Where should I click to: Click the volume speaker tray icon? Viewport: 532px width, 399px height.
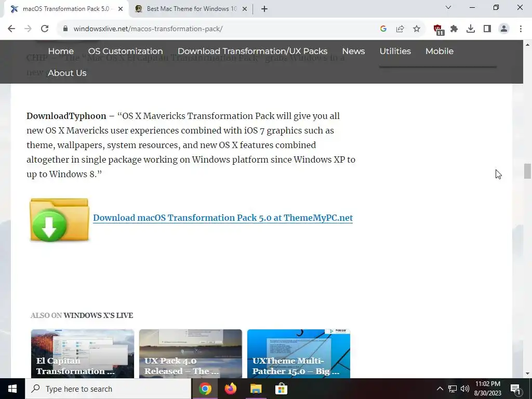pyautogui.click(x=465, y=389)
